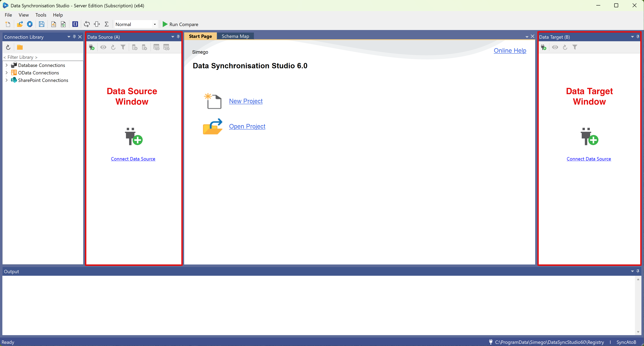Click Connect Data Source link in Data Source (A)
Viewport: 644px width, 346px height.
[133, 159]
